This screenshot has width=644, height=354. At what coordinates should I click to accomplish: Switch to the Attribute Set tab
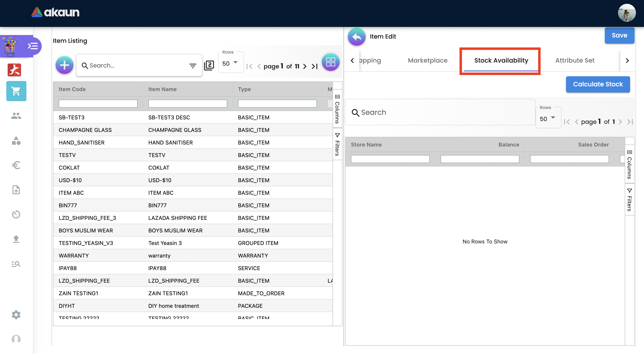click(575, 60)
